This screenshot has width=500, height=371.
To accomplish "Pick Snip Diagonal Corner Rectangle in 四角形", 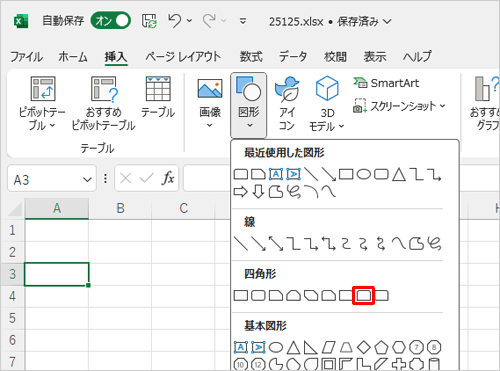I will click(x=311, y=296).
